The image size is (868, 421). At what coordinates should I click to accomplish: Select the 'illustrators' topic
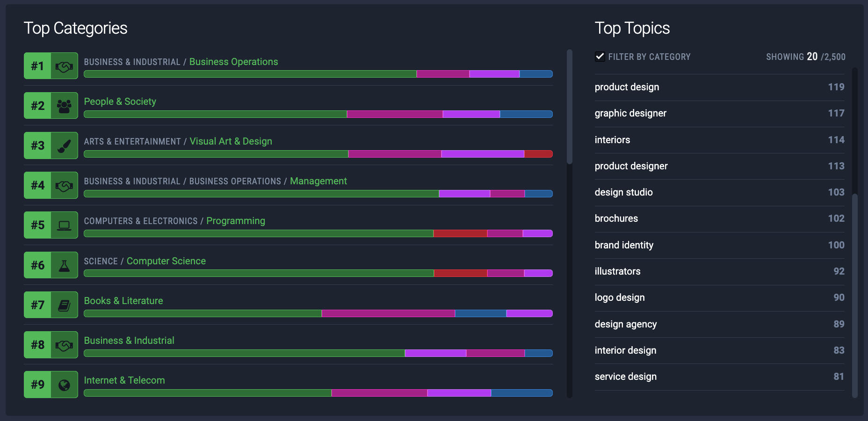coord(617,271)
